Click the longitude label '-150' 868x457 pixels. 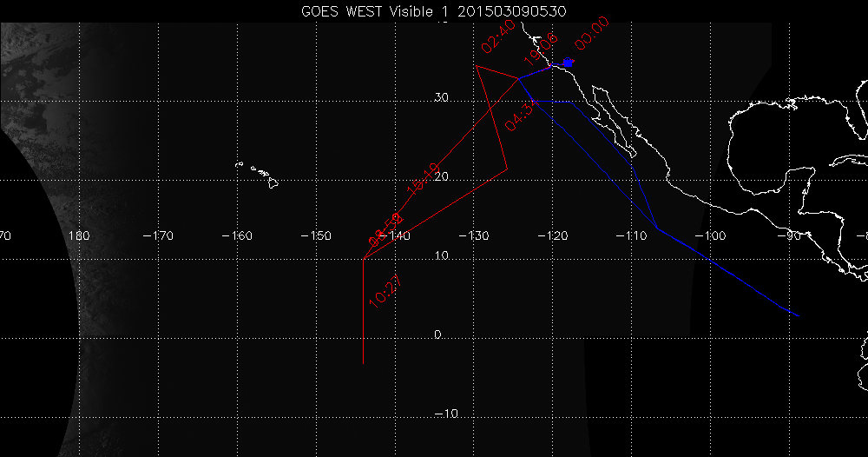(316, 235)
